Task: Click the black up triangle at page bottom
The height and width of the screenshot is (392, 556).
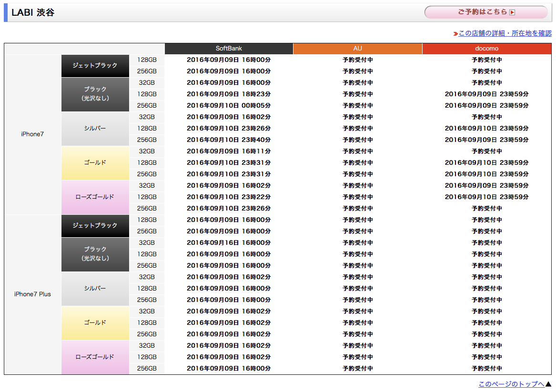Action: (548, 384)
